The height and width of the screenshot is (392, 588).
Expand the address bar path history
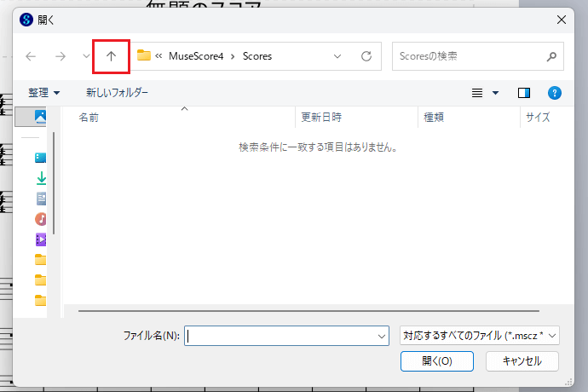337,56
